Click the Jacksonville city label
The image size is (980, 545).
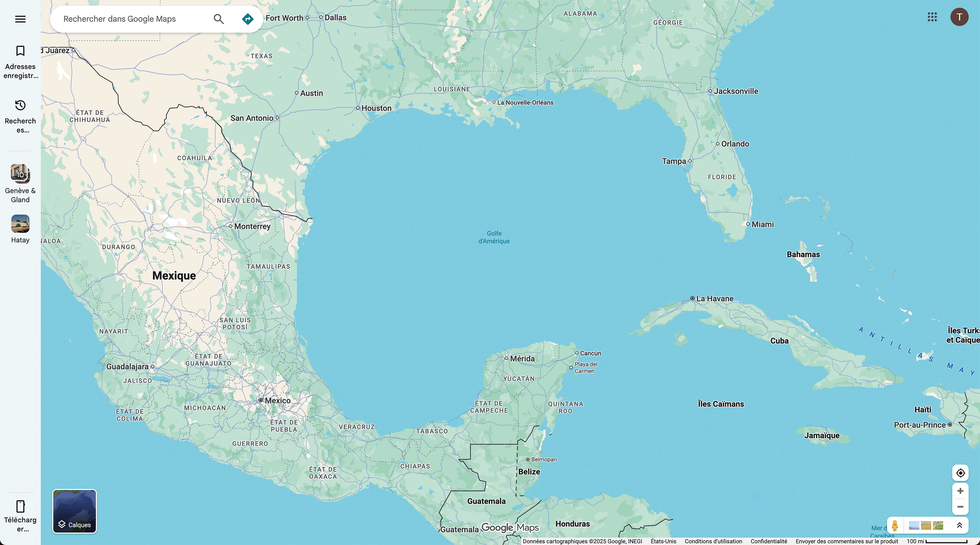pyautogui.click(x=736, y=91)
